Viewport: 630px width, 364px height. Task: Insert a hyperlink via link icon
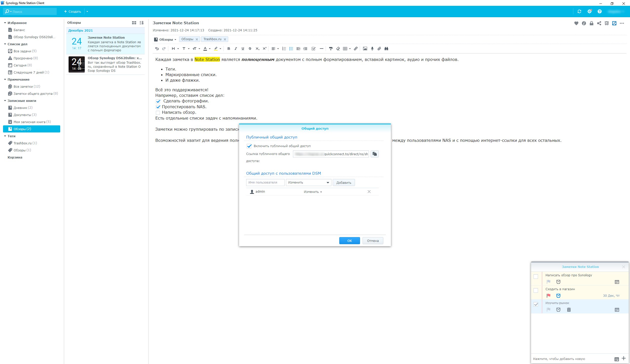click(356, 49)
